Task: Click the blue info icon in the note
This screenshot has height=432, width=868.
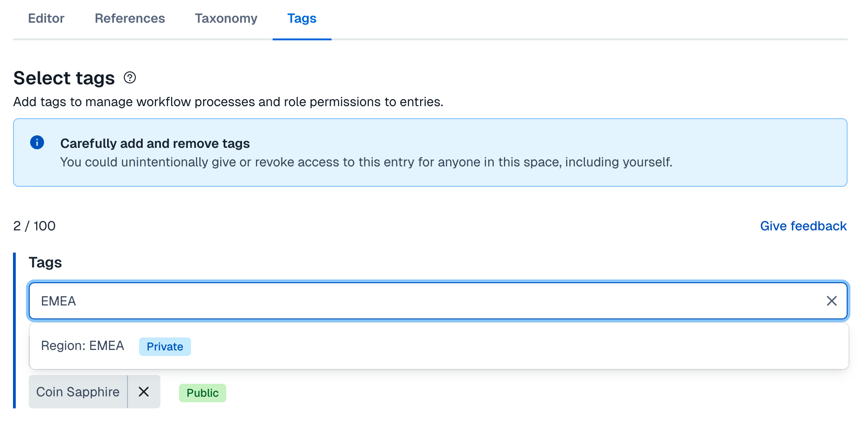Action: [37, 142]
